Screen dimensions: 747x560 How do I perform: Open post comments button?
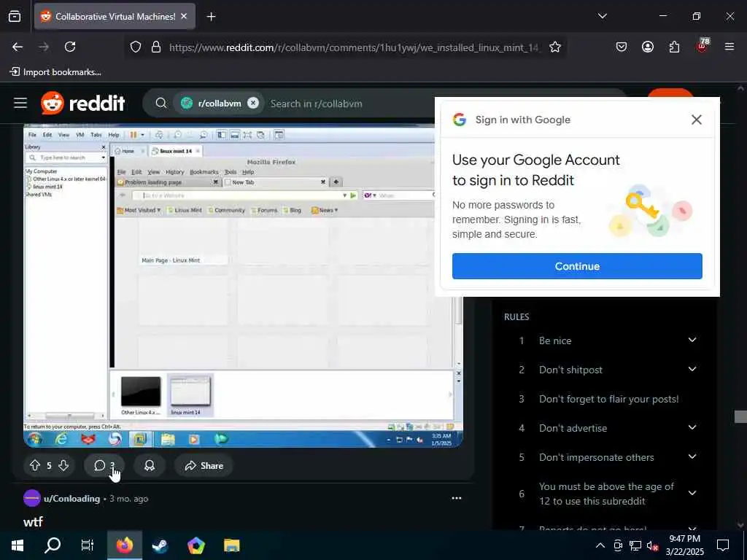click(104, 465)
